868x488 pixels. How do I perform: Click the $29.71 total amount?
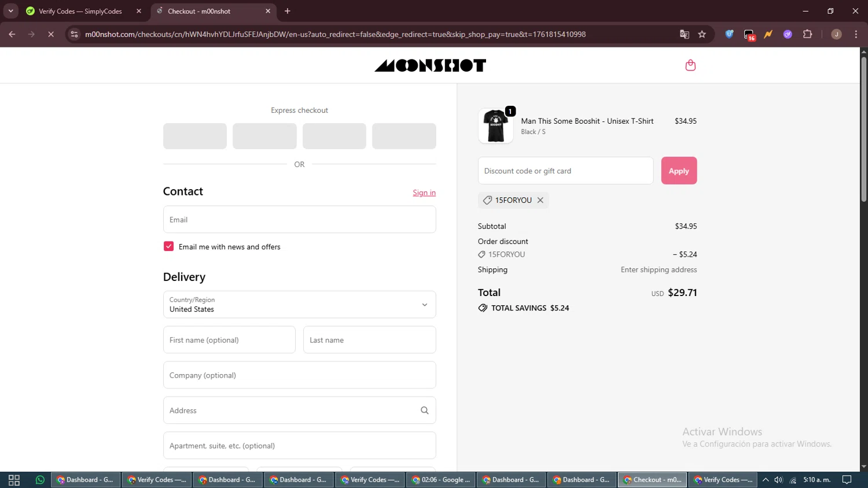coord(682,293)
